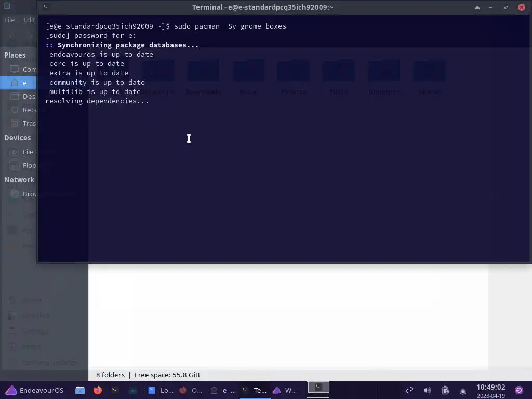
Task: Click the Places sidebar heading
Action: pyautogui.click(x=15, y=55)
